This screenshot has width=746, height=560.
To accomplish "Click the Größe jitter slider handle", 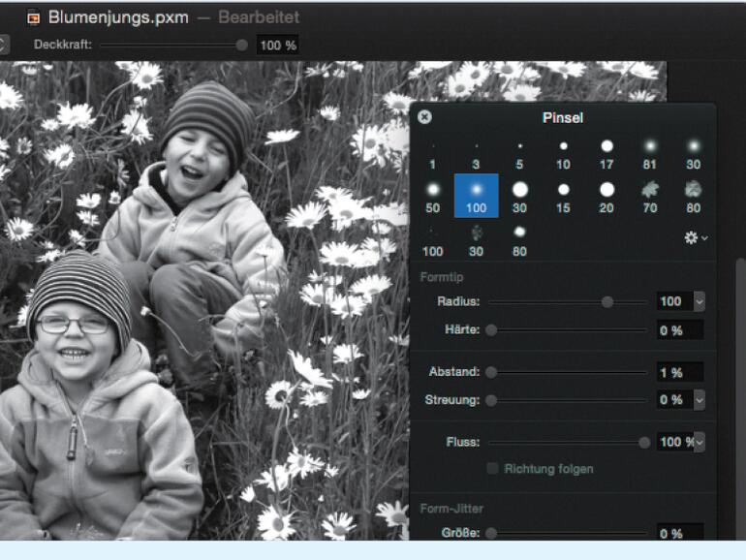I will tap(491, 533).
